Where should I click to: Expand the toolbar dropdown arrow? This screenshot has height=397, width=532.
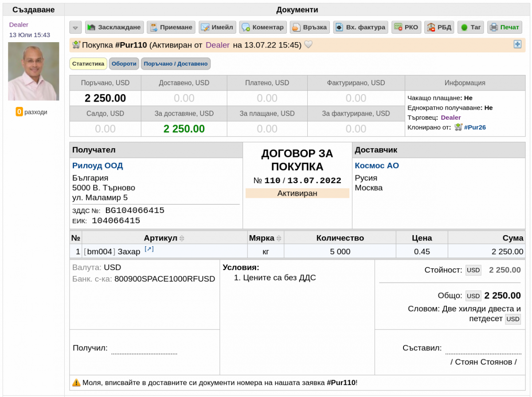(75, 27)
